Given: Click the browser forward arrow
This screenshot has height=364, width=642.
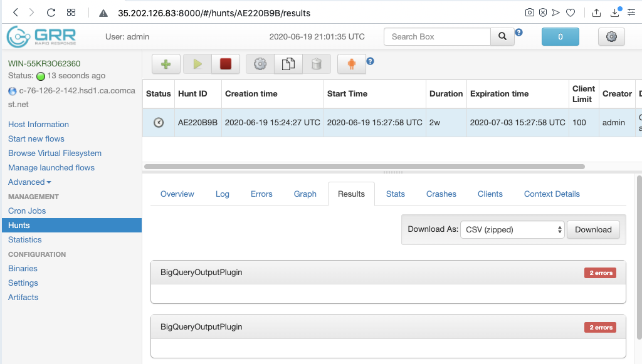Looking at the screenshot, I should [x=31, y=13].
